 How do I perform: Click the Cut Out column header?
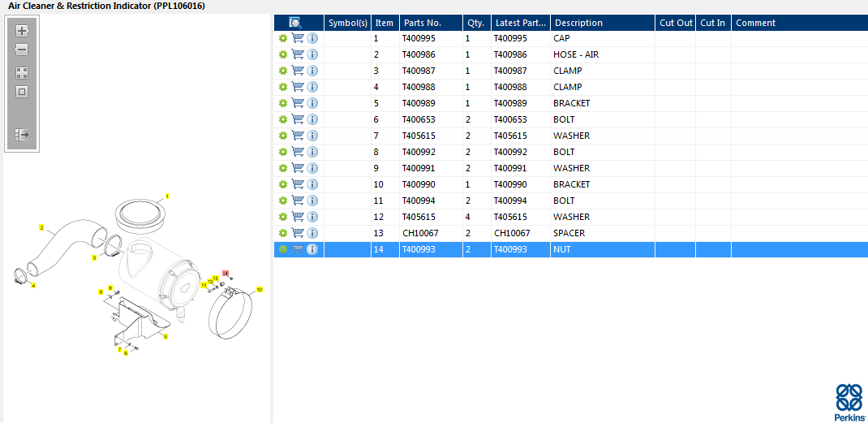tap(676, 23)
